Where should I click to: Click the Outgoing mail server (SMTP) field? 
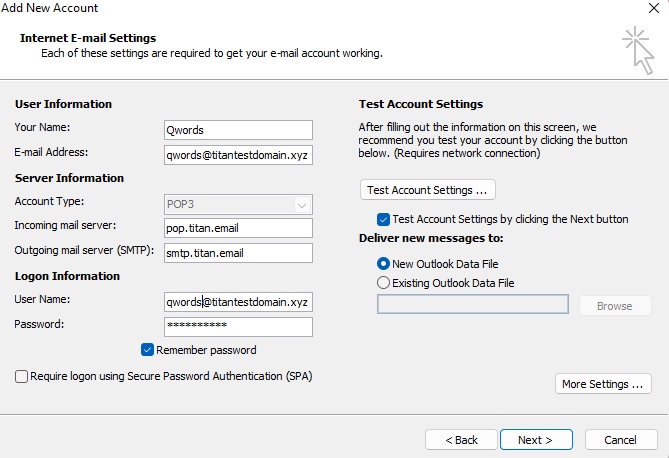[x=238, y=252]
